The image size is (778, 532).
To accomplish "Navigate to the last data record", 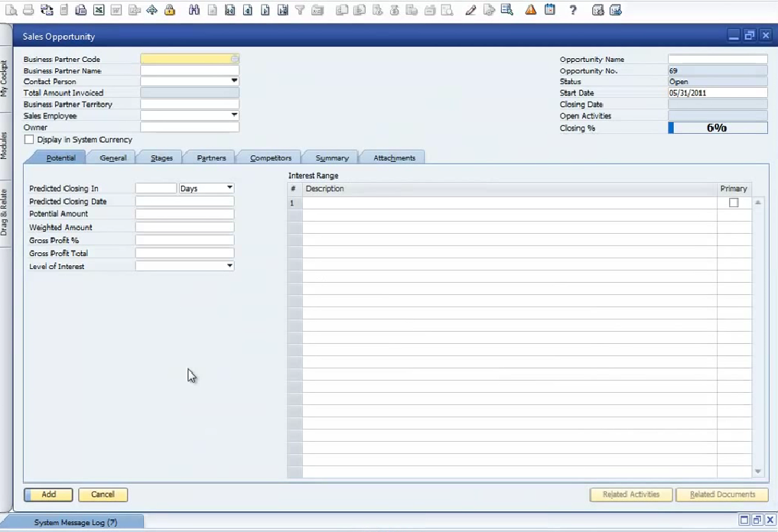I will pos(283,10).
